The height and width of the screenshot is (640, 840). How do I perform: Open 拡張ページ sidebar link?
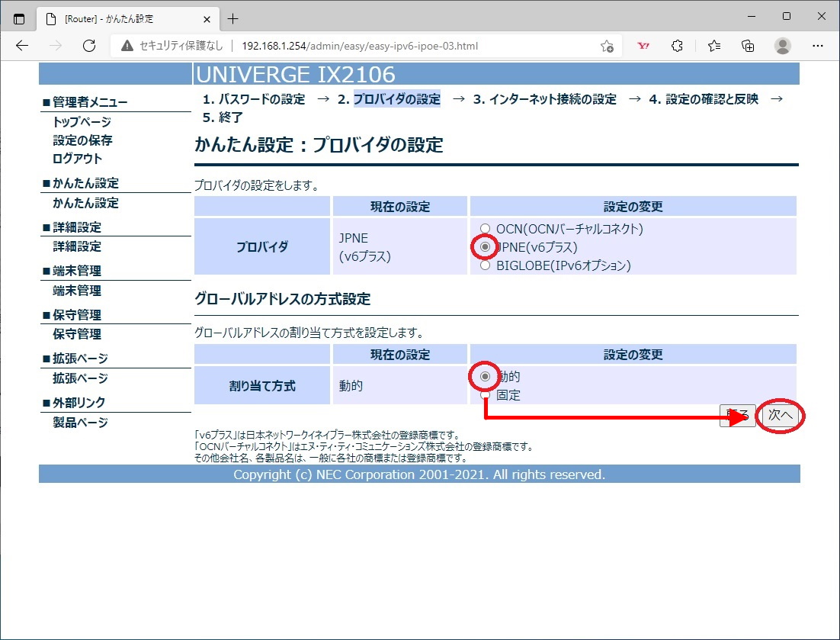(x=80, y=378)
